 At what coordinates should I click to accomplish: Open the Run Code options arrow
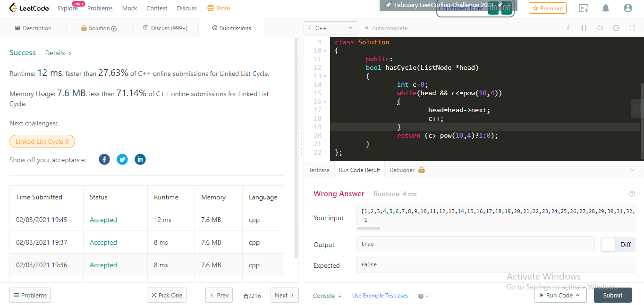tap(577, 296)
